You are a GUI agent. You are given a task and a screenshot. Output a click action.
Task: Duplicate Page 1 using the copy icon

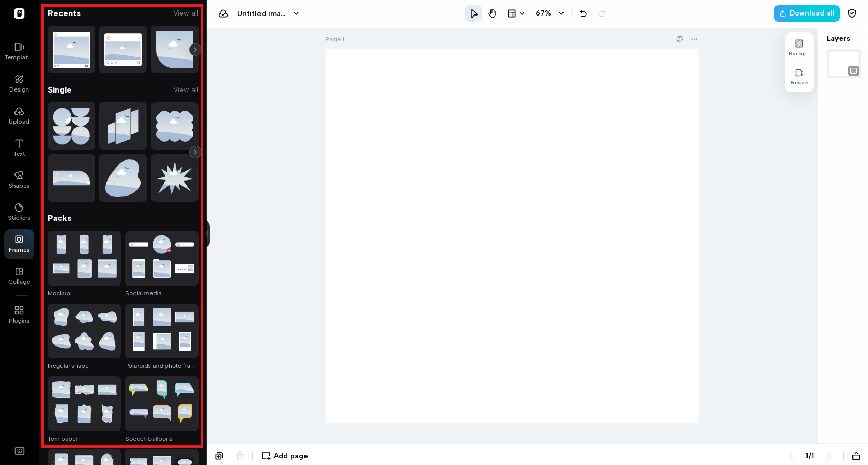pyautogui.click(x=679, y=39)
